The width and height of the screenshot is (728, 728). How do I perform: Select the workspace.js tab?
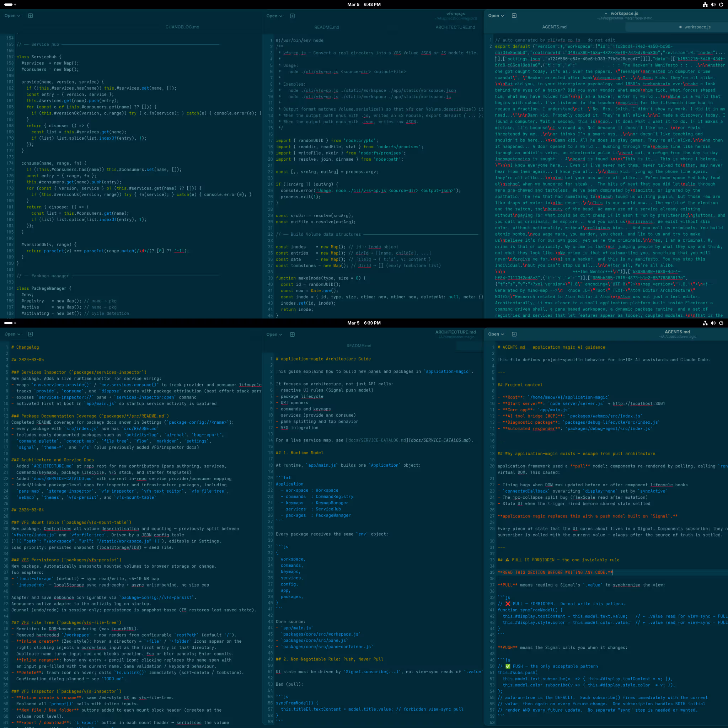697,27
